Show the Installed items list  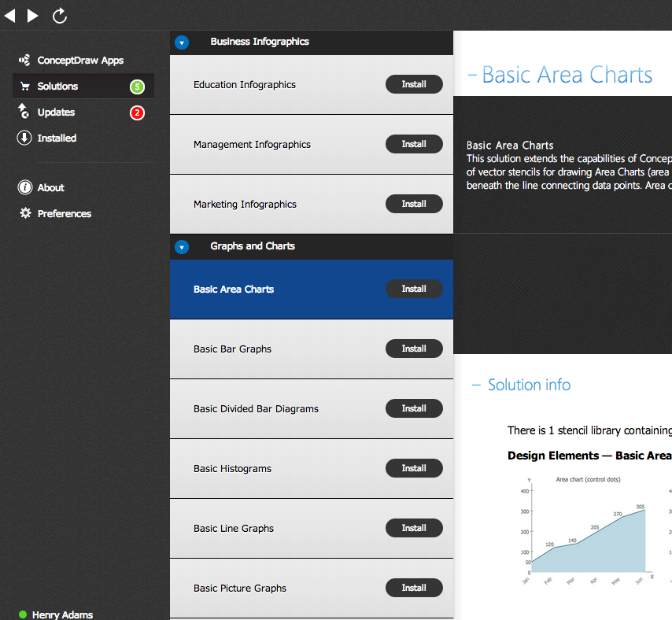click(57, 138)
